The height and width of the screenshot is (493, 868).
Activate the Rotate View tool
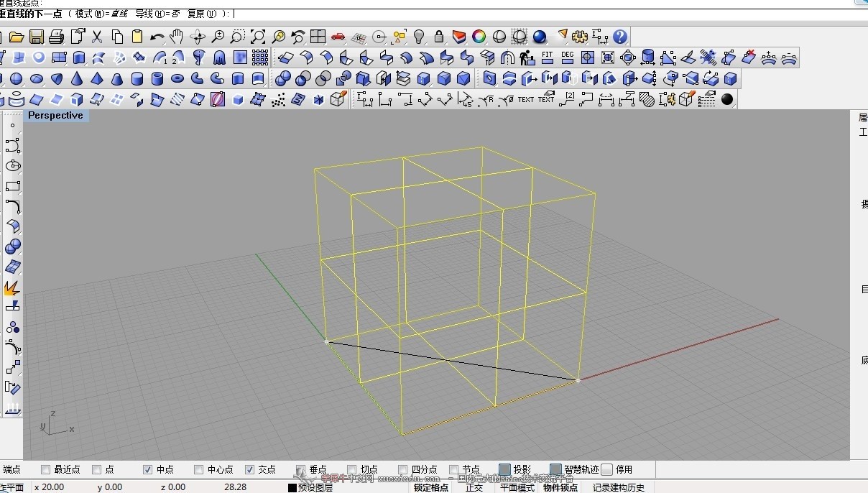coord(198,37)
